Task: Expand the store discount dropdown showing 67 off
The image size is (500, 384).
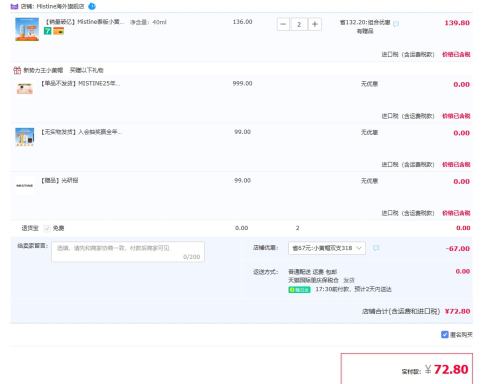Action: pyautogui.click(x=327, y=248)
